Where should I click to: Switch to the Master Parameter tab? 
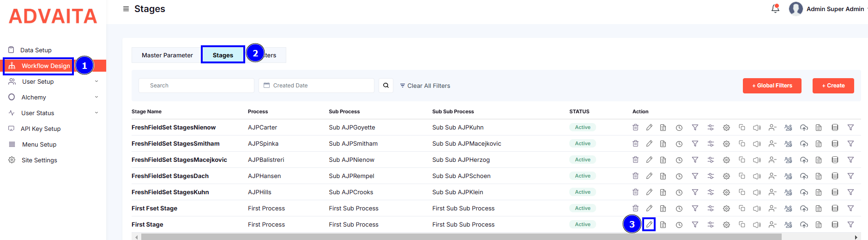(x=167, y=55)
